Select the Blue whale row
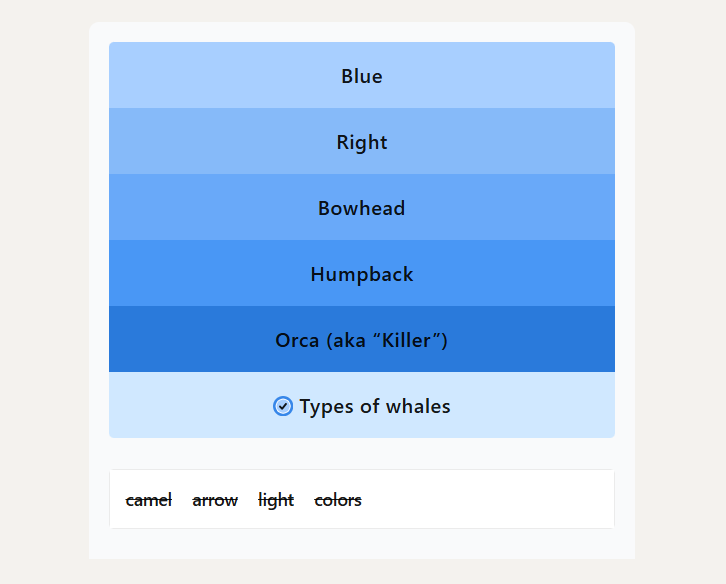 pos(362,75)
